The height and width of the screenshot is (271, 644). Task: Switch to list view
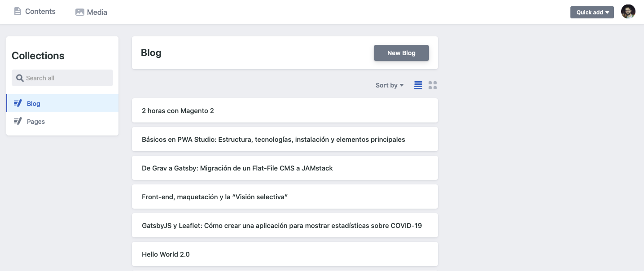coord(418,85)
